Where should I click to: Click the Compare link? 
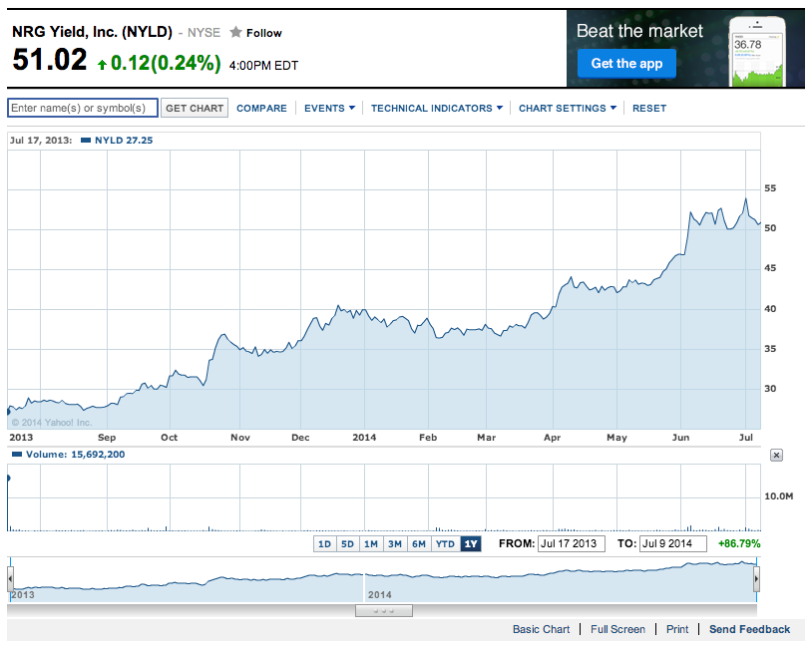[x=261, y=108]
